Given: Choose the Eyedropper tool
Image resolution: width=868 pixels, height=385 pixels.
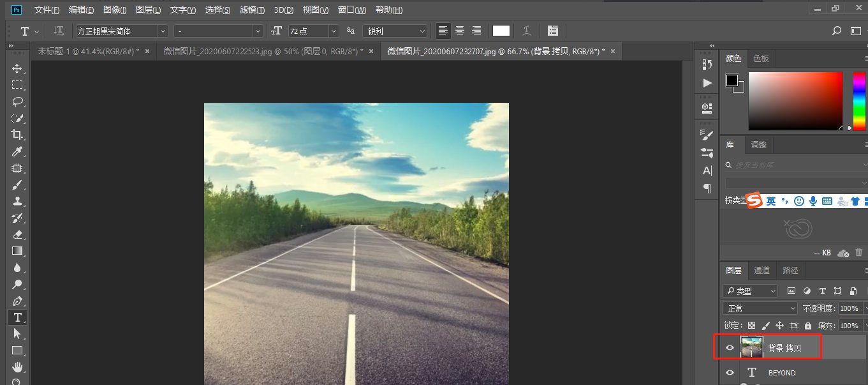Looking at the screenshot, I should (x=17, y=151).
